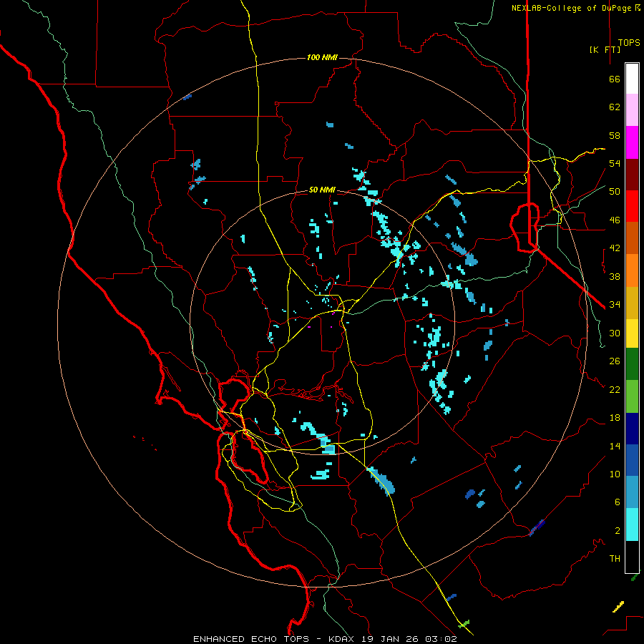Click the cyan legend swatch

tap(632, 525)
